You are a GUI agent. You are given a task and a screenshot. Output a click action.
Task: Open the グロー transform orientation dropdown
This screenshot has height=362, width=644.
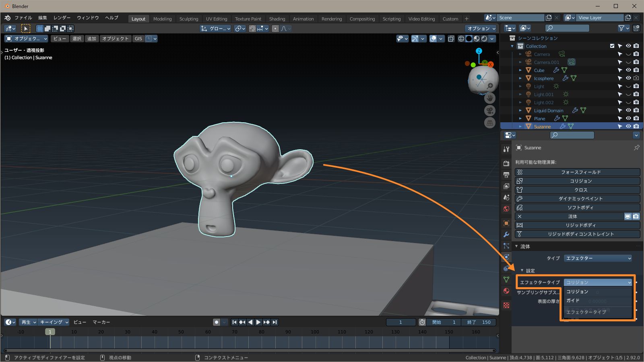(x=216, y=29)
